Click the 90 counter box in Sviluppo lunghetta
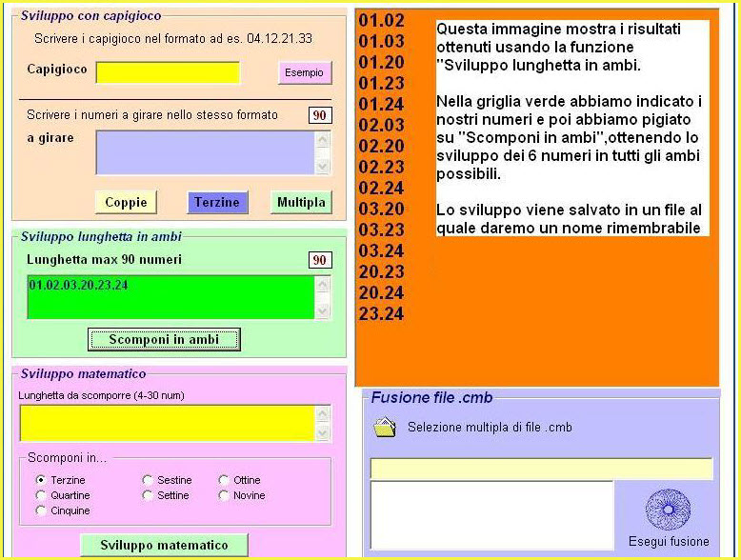The width and height of the screenshot is (741, 560). tap(320, 260)
